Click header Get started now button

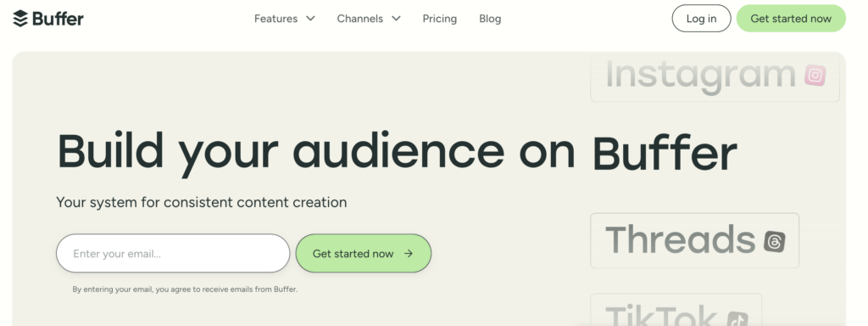[x=791, y=19]
